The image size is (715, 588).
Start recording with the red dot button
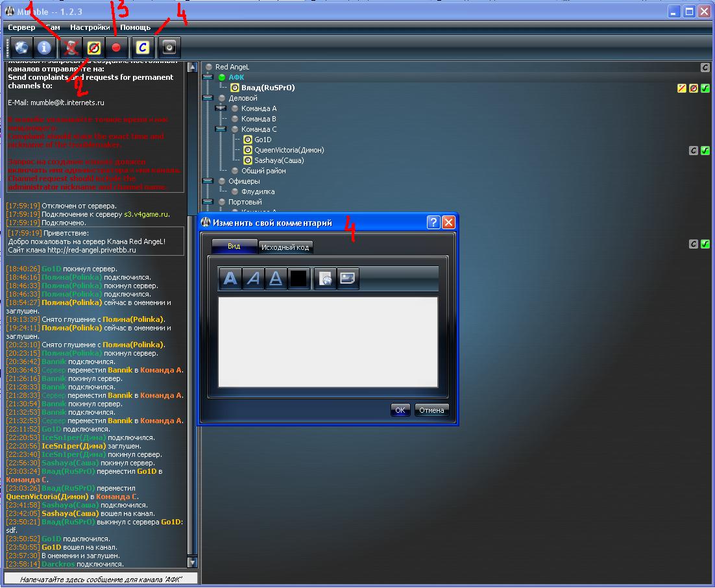pos(116,47)
